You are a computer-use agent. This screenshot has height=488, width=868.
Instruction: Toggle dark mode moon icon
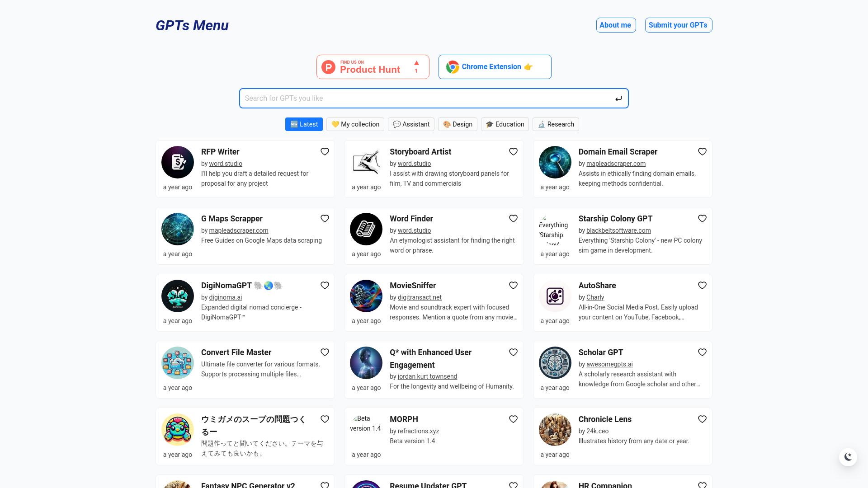848,457
